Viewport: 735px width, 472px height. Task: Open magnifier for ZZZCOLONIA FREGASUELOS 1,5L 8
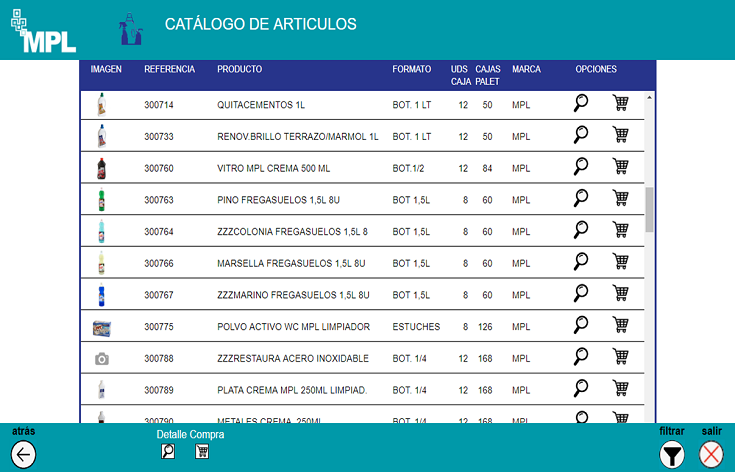point(581,230)
